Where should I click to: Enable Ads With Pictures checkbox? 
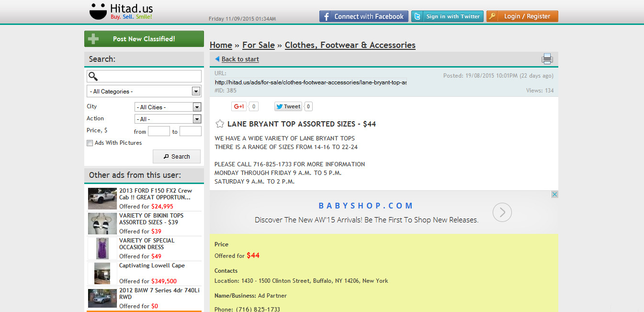click(90, 143)
